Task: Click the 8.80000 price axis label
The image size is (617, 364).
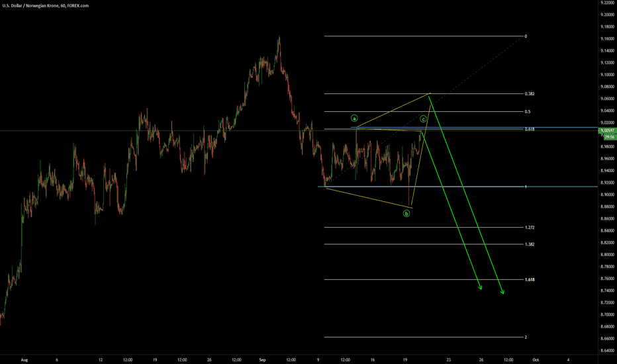Action: coord(607,255)
